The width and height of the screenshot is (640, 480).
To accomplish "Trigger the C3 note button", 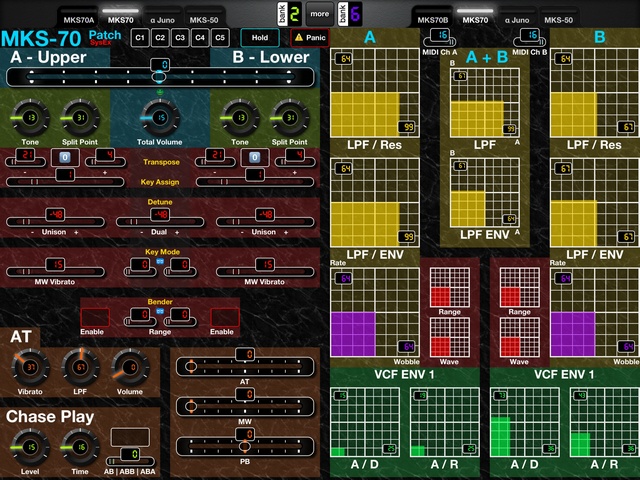I will [180, 38].
